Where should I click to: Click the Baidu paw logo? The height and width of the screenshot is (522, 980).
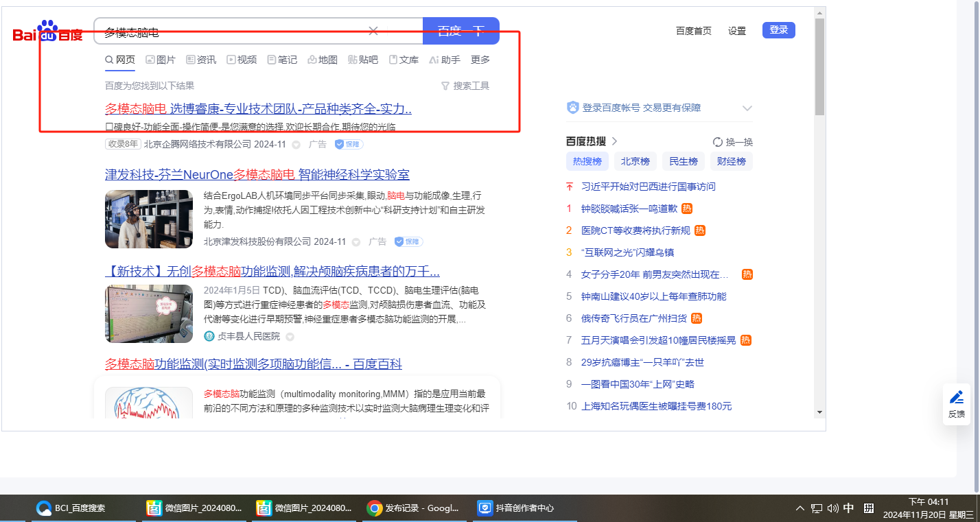[48, 31]
